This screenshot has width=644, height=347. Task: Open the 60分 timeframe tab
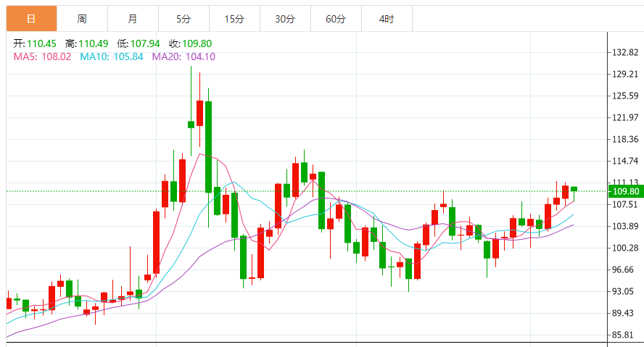pos(336,19)
